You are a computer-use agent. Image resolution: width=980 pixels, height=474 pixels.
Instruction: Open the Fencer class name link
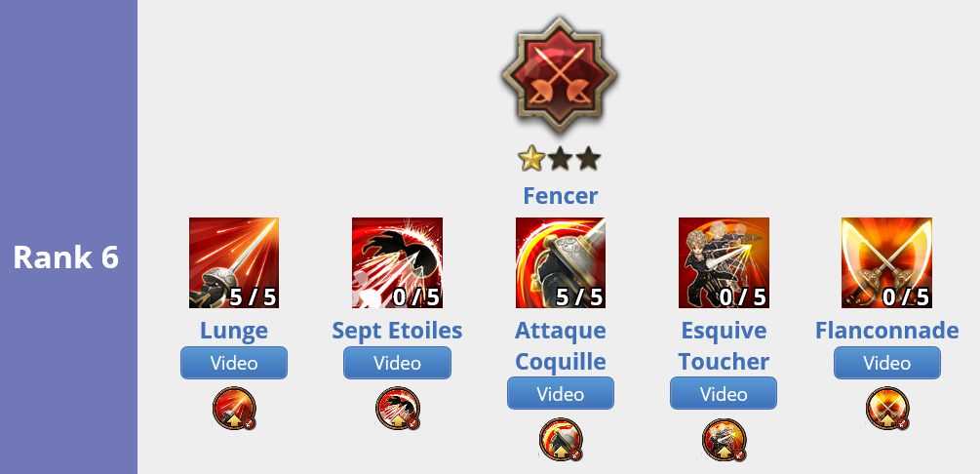pos(560,196)
